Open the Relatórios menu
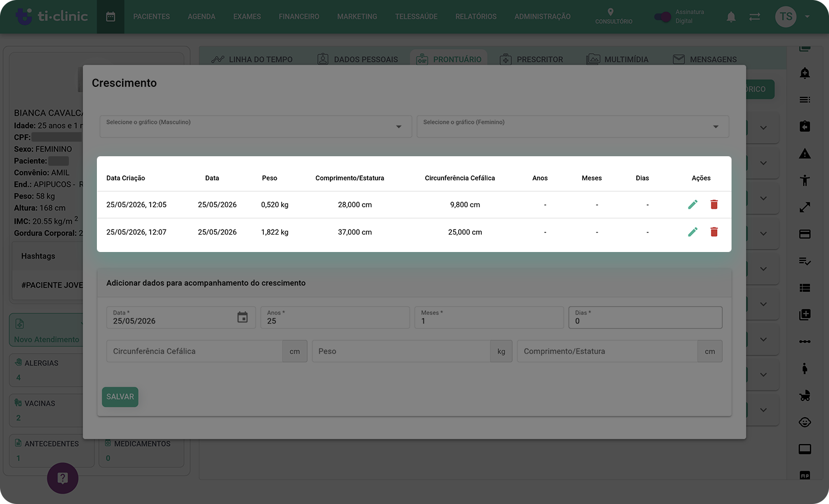Screen dimensions: 829x504 (476, 17)
